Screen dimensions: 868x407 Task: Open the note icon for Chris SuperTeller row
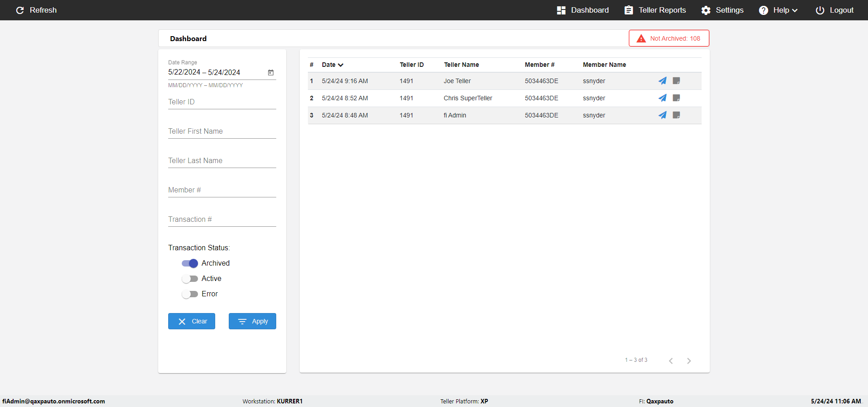point(676,98)
